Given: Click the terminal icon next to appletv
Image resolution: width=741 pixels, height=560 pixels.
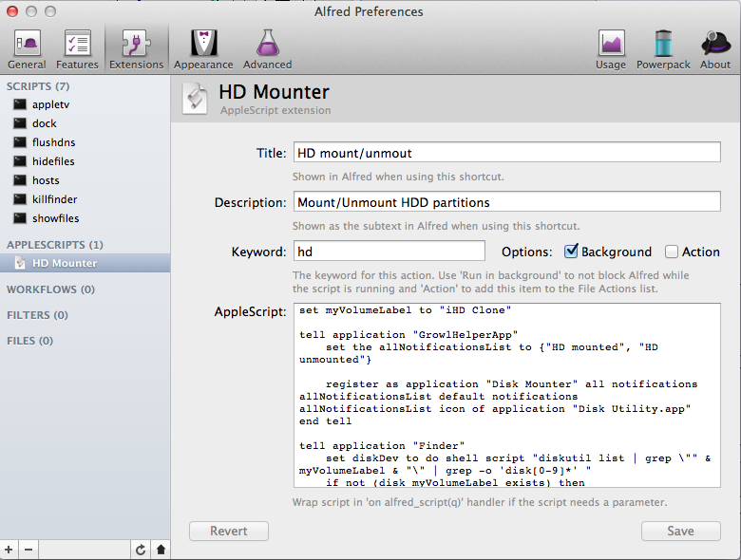Looking at the screenshot, I should (20, 104).
